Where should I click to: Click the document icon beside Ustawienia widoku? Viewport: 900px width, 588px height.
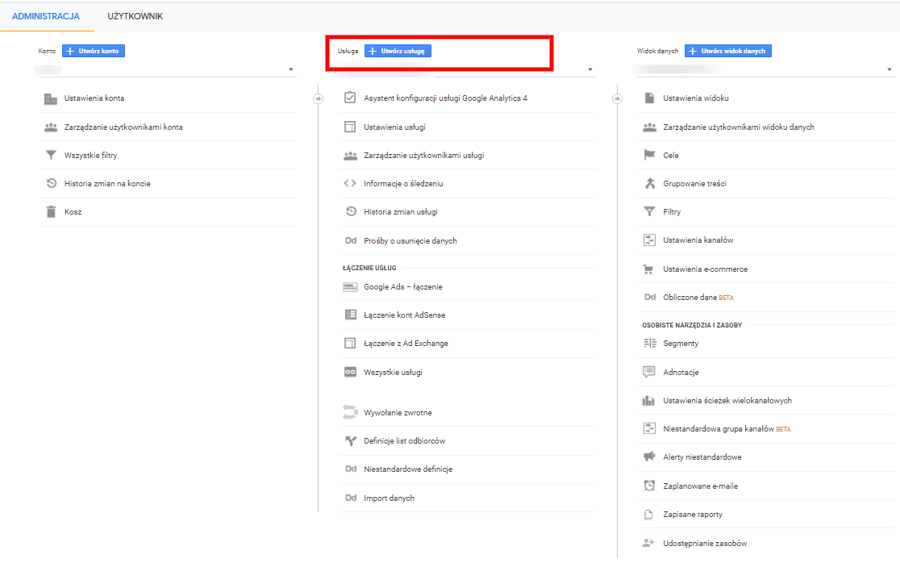[649, 98]
